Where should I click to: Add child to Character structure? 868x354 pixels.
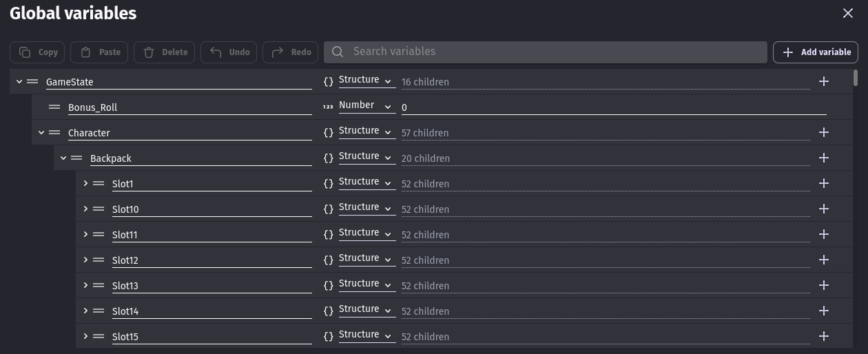coord(823,132)
